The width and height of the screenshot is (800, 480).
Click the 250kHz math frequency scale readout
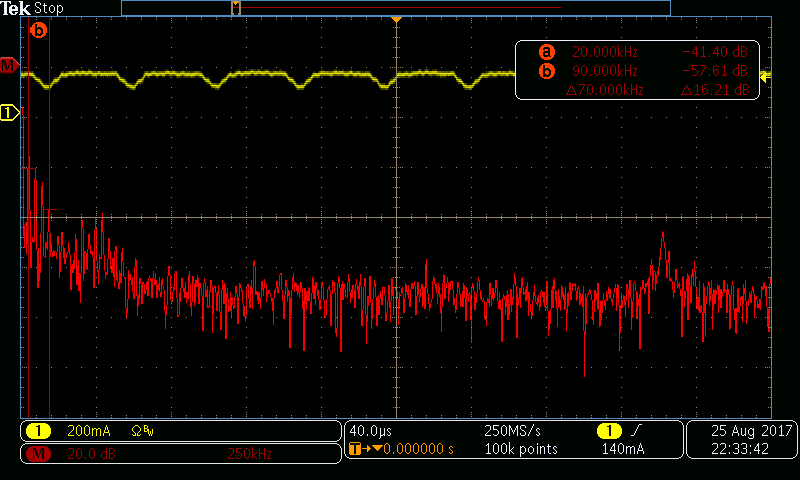[x=250, y=455]
